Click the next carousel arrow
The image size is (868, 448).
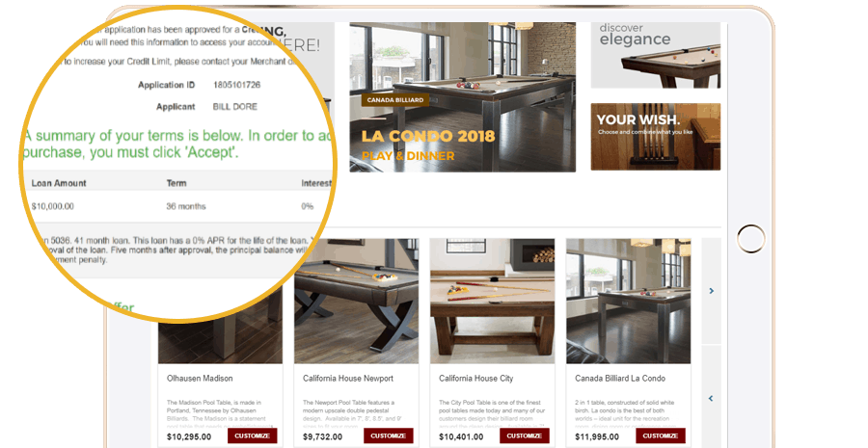712,291
